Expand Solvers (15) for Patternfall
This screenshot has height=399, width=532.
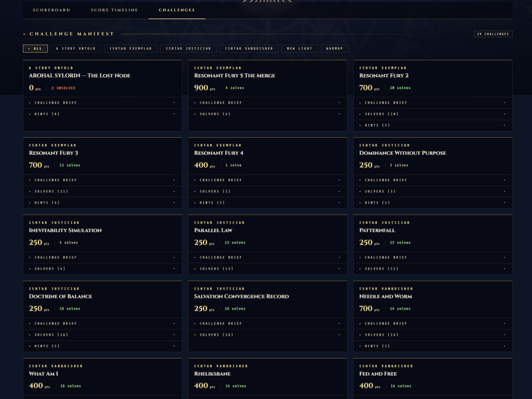pos(433,269)
